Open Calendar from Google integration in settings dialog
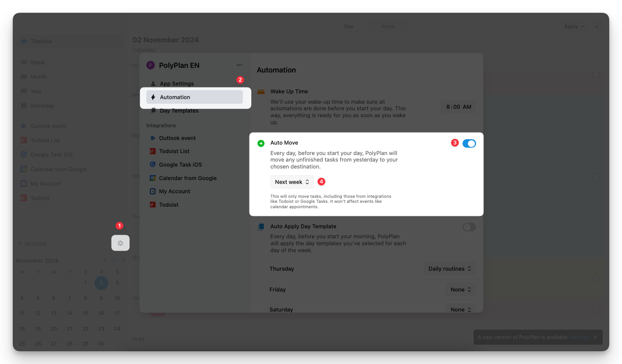This screenshot has width=622, height=364. pos(195,178)
